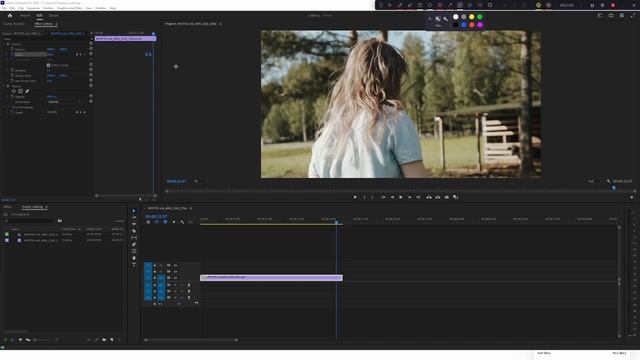This screenshot has height=360, width=640.
Task: Select the Slip tool
Action: 134,238
